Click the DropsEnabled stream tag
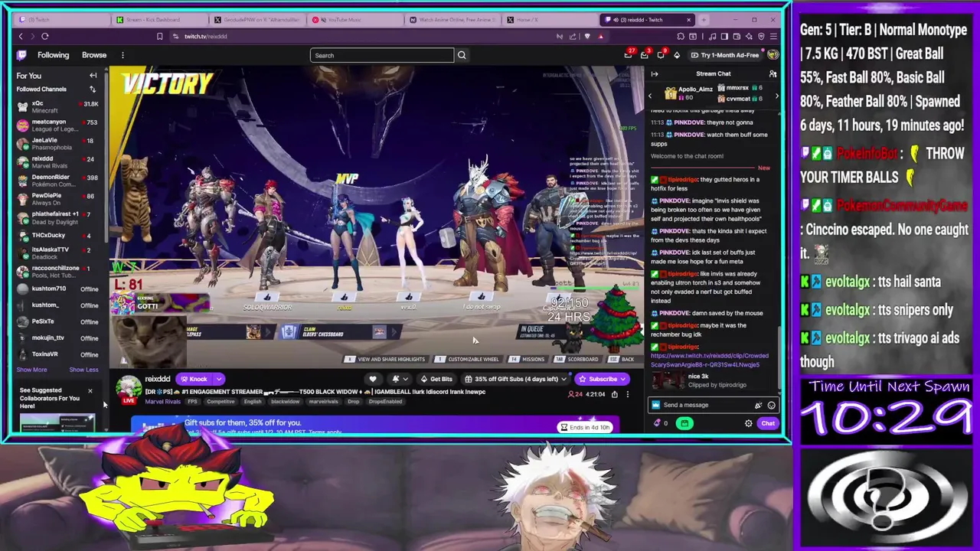The image size is (980, 551). tap(385, 401)
